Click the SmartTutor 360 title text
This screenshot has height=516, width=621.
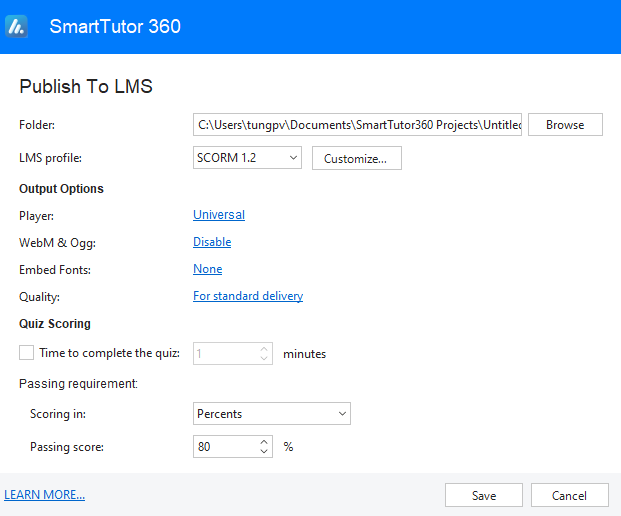tap(115, 27)
